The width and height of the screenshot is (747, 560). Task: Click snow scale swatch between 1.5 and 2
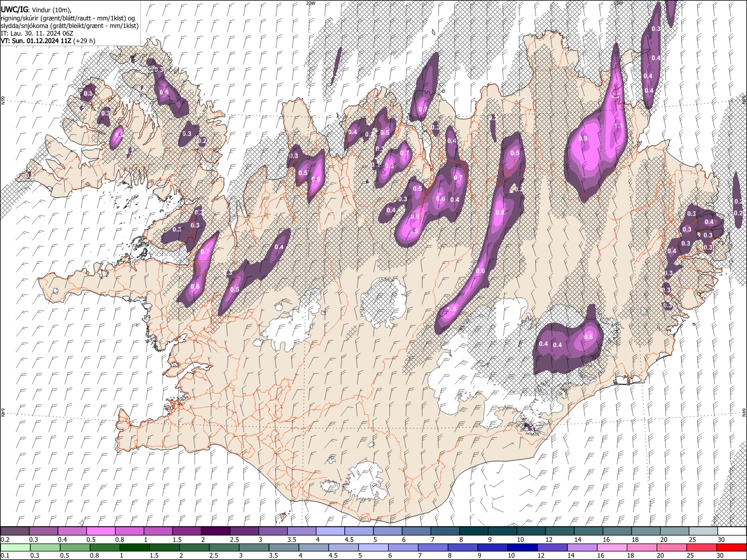coord(186,531)
